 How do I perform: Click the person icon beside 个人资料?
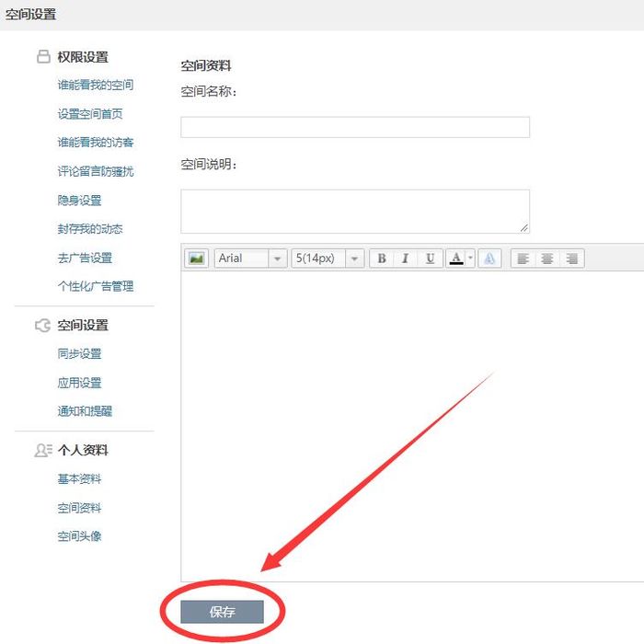(43, 450)
